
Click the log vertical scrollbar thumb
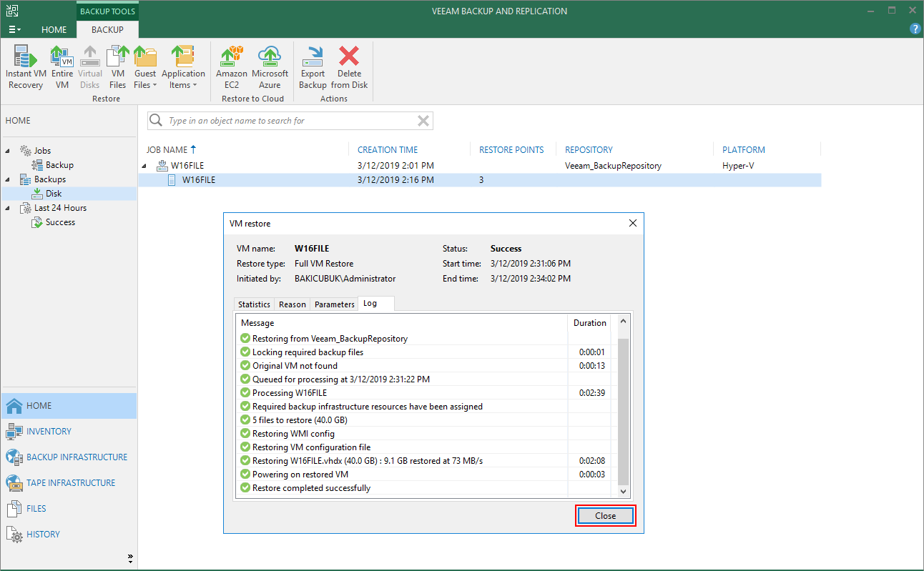(623, 412)
